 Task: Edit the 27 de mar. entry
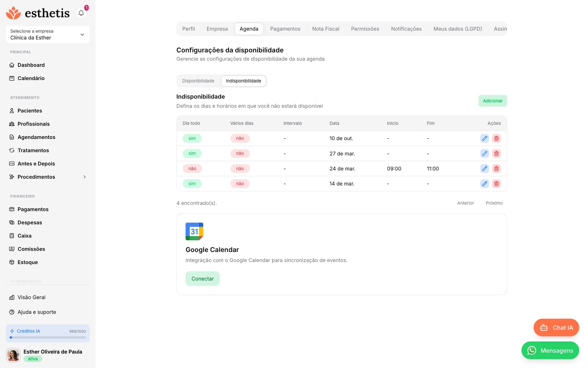[485, 153]
